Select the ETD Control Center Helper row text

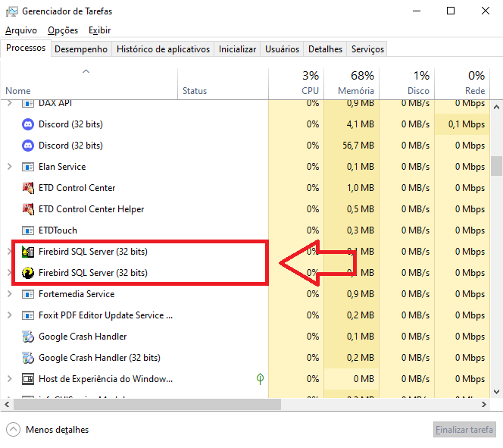coord(91,209)
